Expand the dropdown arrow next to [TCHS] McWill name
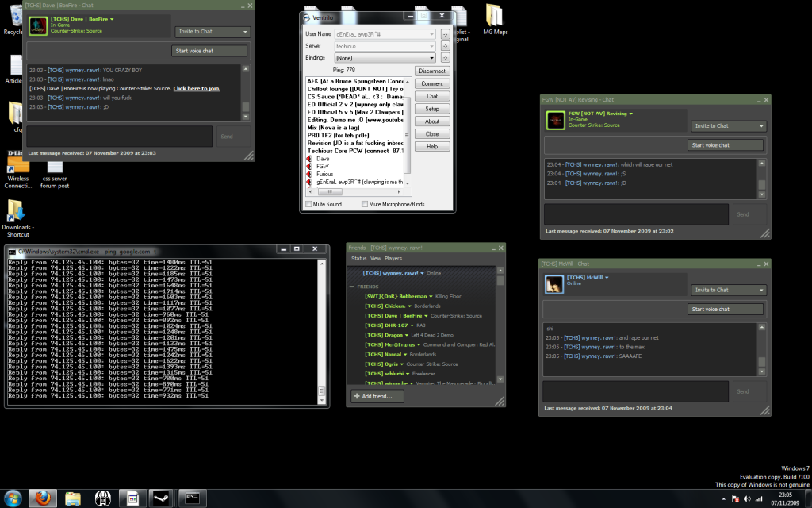812x508 pixels. tap(607, 278)
